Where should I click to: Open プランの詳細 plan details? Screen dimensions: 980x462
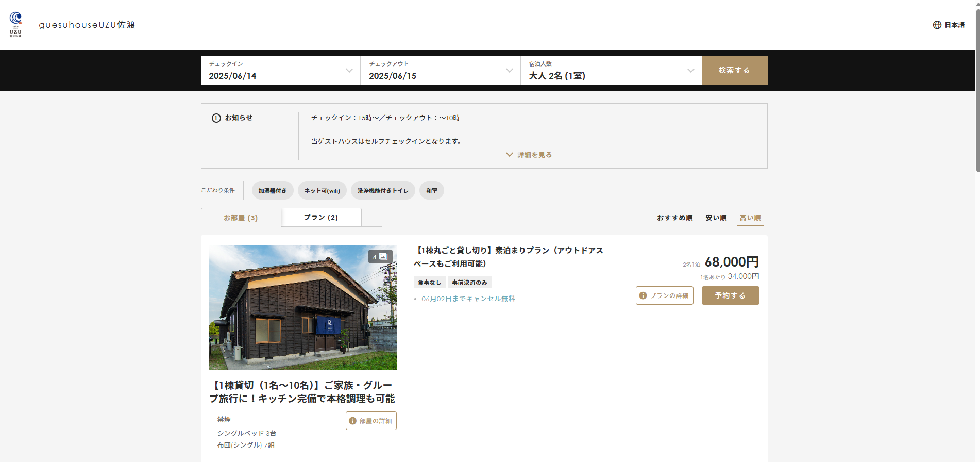[665, 295]
